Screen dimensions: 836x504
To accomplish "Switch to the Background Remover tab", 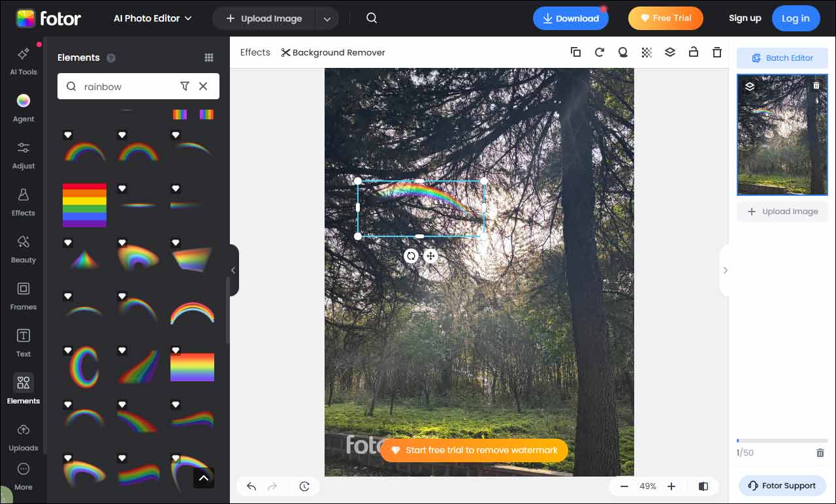I will coord(332,52).
